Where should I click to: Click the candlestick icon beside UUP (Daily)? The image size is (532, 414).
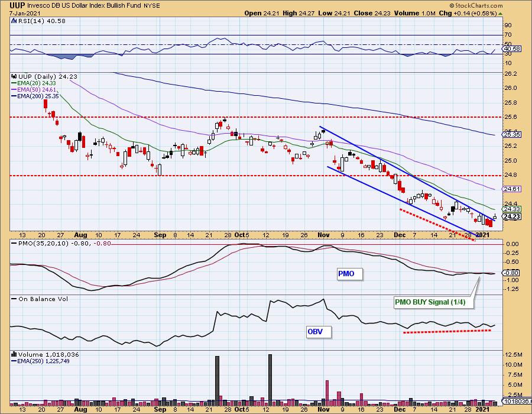click(14, 76)
